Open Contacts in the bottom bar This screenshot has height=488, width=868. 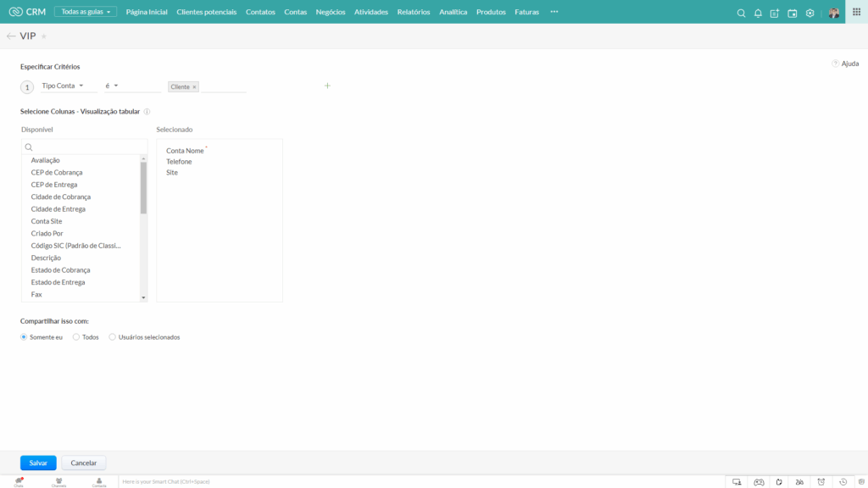(x=99, y=482)
